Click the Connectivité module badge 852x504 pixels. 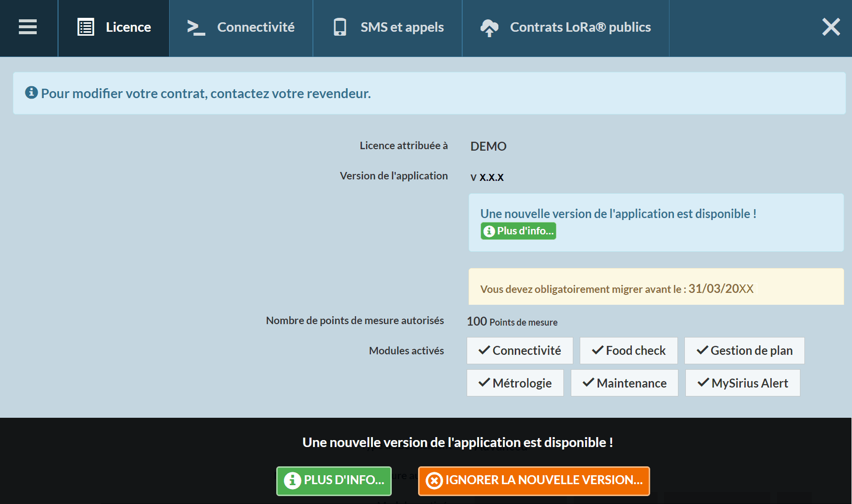(x=520, y=351)
